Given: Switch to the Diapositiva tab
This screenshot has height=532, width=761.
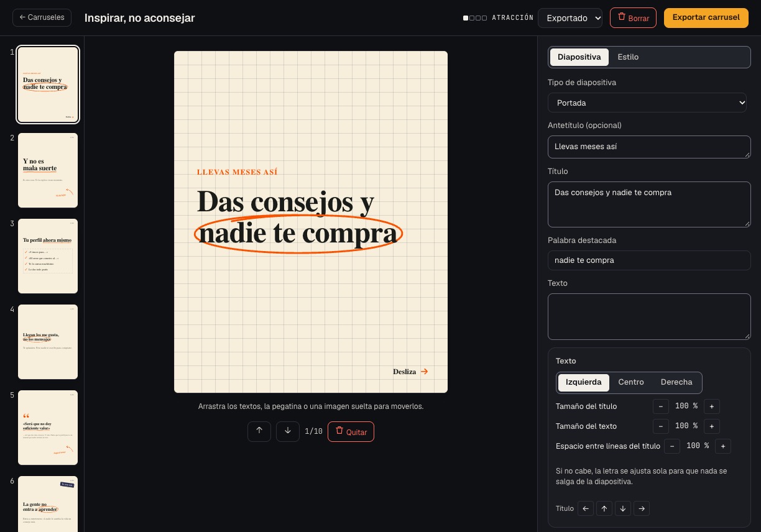Looking at the screenshot, I should [579, 57].
